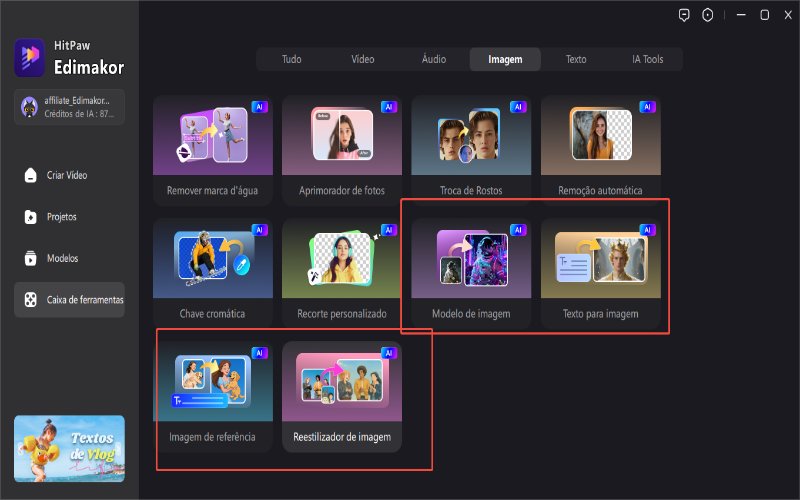Screen dimensions: 800x500
Task: Select the Reestilizador de imagem tool
Action: [x=342, y=396]
